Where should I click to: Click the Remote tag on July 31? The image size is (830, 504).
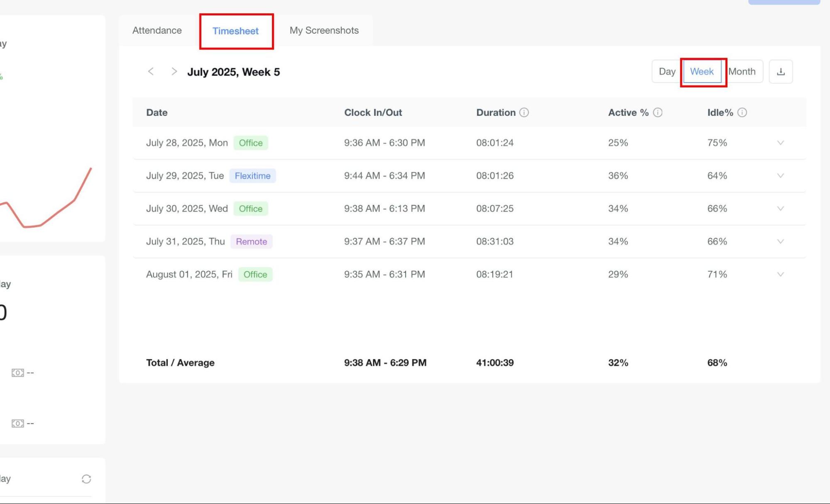pos(251,241)
